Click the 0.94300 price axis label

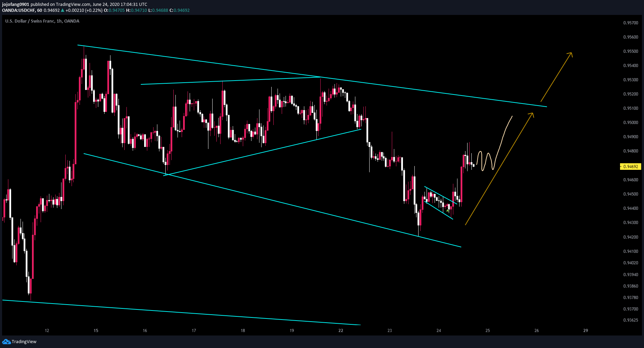pyautogui.click(x=631, y=223)
